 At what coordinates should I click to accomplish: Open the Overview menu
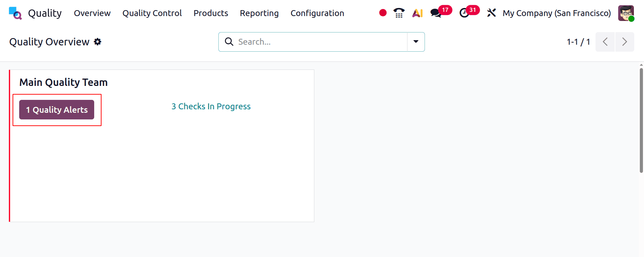(92, 13)
